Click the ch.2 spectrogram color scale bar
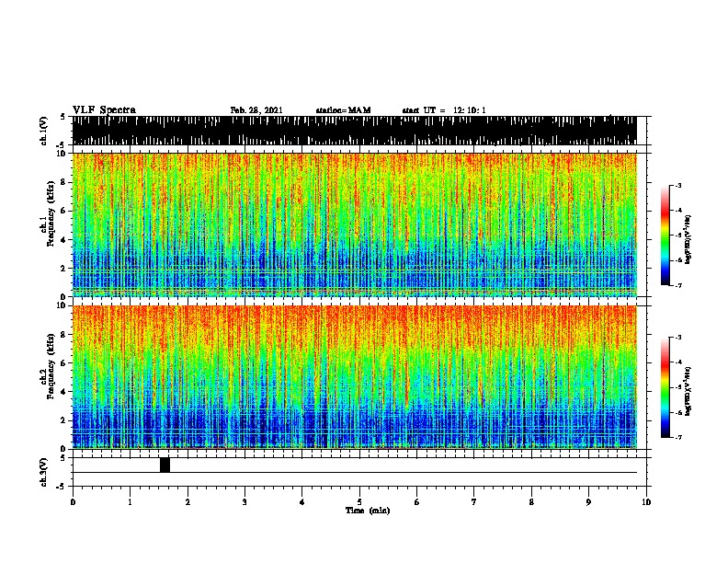The width and height of the screenshot is (728, 563). (x=665, y=387)
